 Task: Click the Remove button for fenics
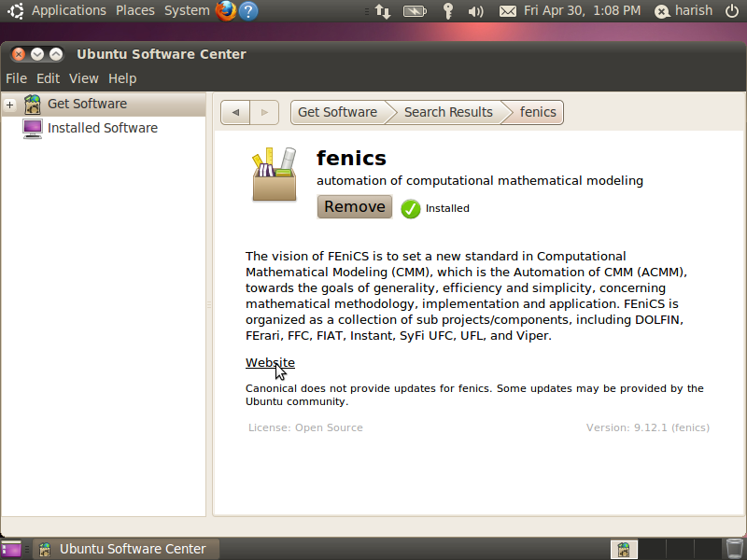pos(355,206)
